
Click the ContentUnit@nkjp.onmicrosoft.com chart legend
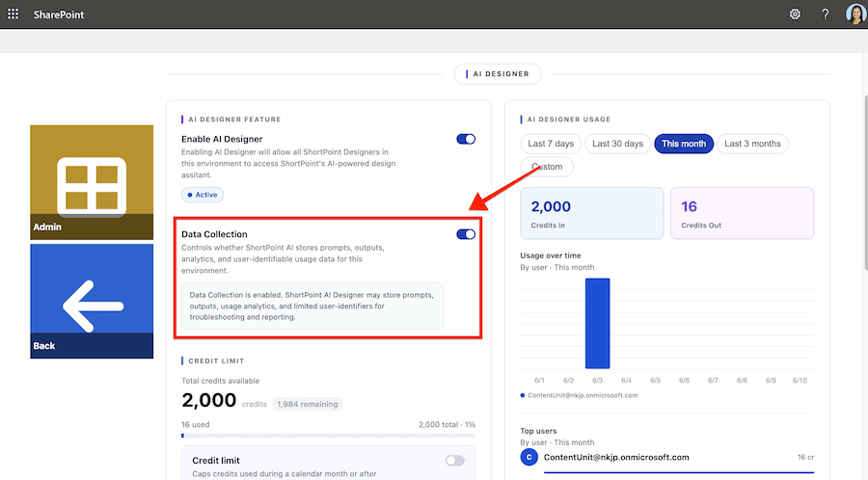(x=579, y=395)
